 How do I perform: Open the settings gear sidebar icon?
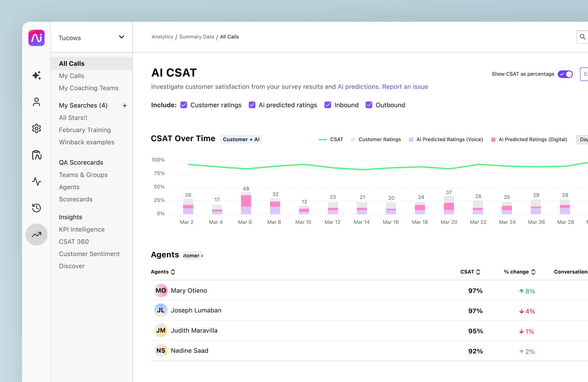pyautogui.click(x=36, y=129)
